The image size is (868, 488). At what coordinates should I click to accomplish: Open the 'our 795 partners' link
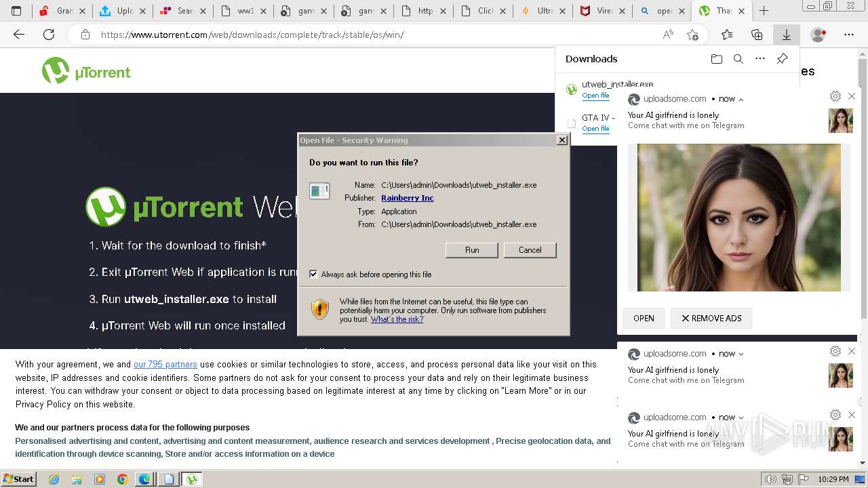[165, 365]
